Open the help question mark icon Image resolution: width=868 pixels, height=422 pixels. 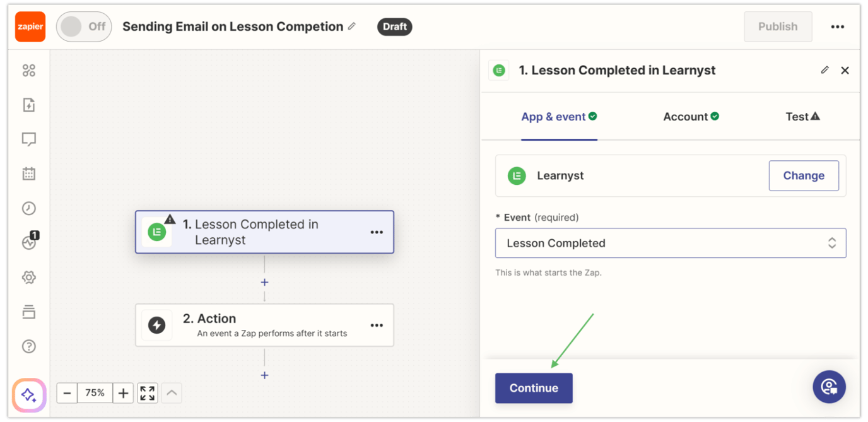(28, 346)
